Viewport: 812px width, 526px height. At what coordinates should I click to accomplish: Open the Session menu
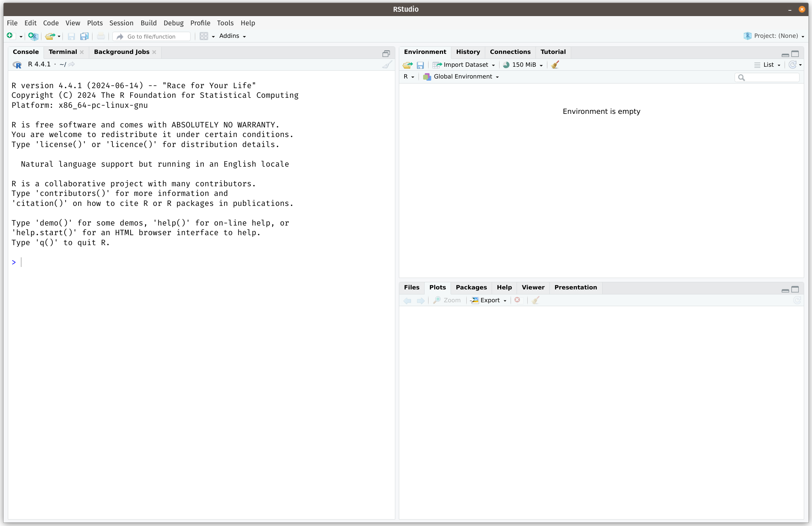click(121, 23)
